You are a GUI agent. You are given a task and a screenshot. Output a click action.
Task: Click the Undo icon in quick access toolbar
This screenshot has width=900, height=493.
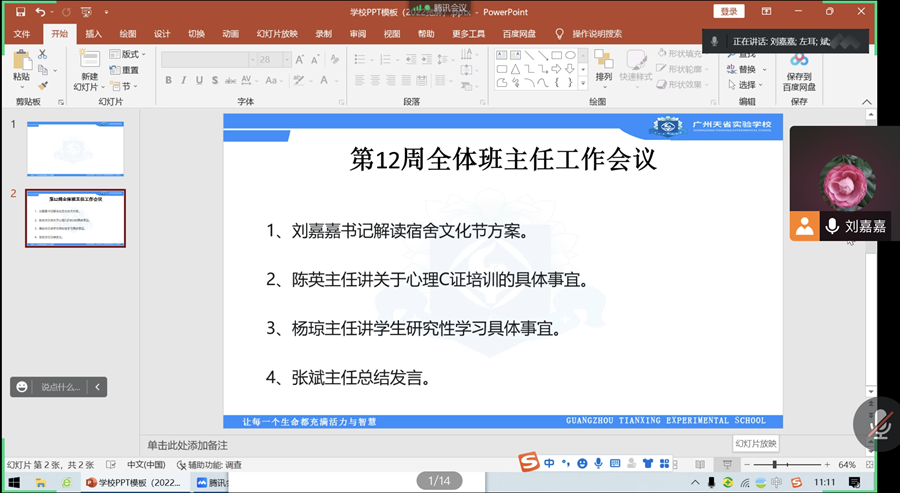40,11
